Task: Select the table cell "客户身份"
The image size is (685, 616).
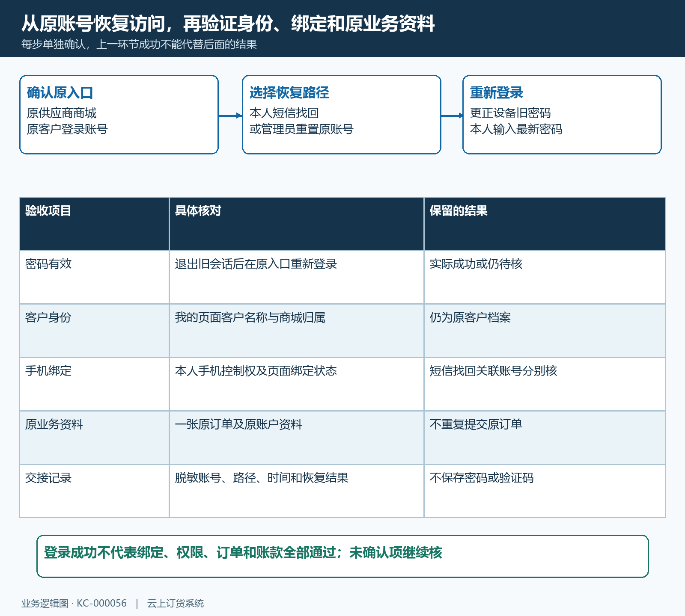Action: click(95, 331)
